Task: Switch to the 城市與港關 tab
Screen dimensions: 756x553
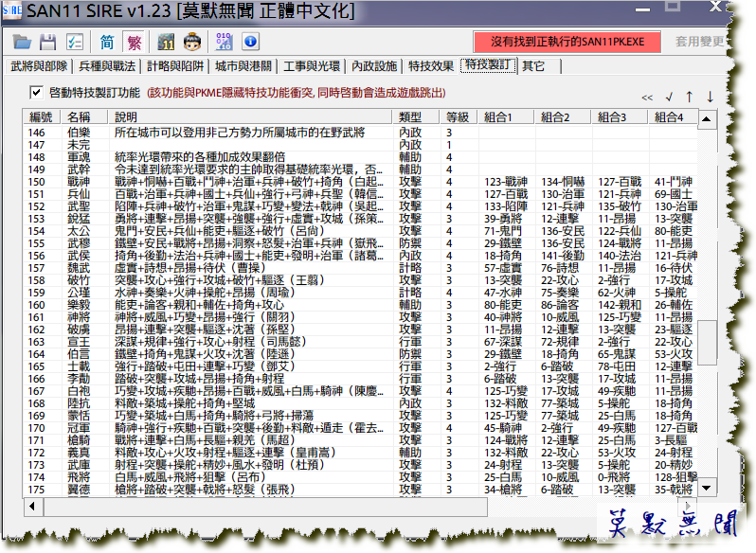Action: click(242, 66)
